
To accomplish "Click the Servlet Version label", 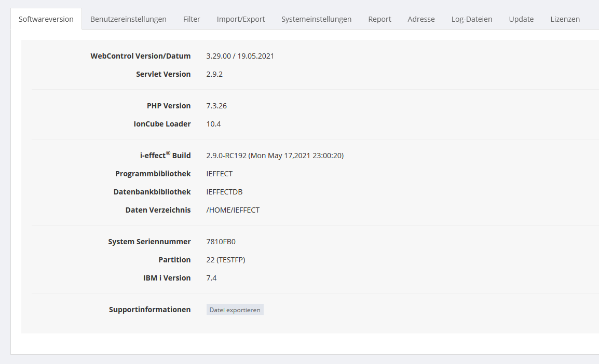I will point(163,74).
